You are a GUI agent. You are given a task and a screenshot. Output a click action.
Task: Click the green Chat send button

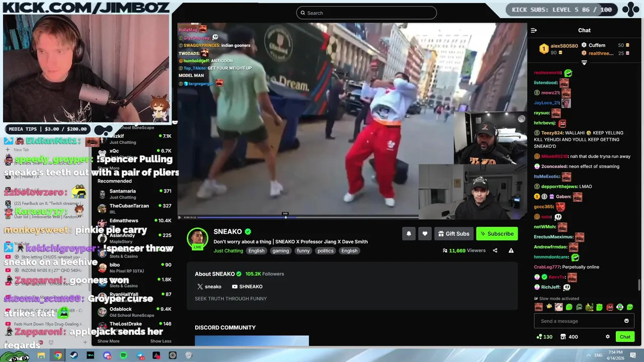tap(625, 337)
